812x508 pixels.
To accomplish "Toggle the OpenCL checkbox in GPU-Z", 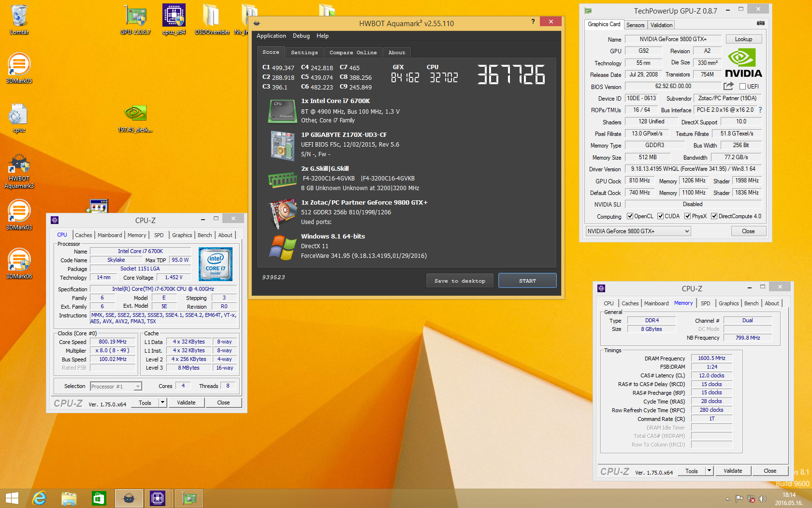I will pos(630,216).
